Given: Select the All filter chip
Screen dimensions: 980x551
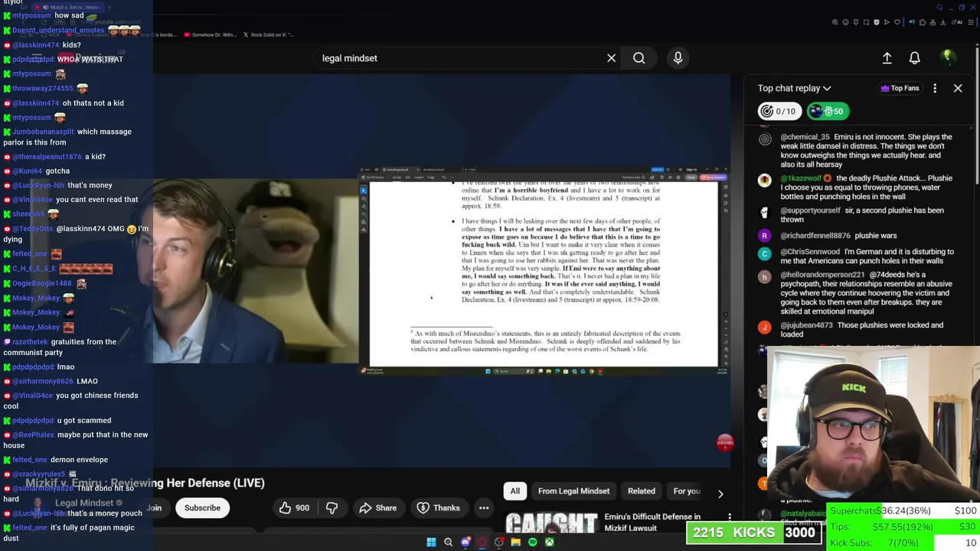Looking at the screenshot, I should click(515, 491).
